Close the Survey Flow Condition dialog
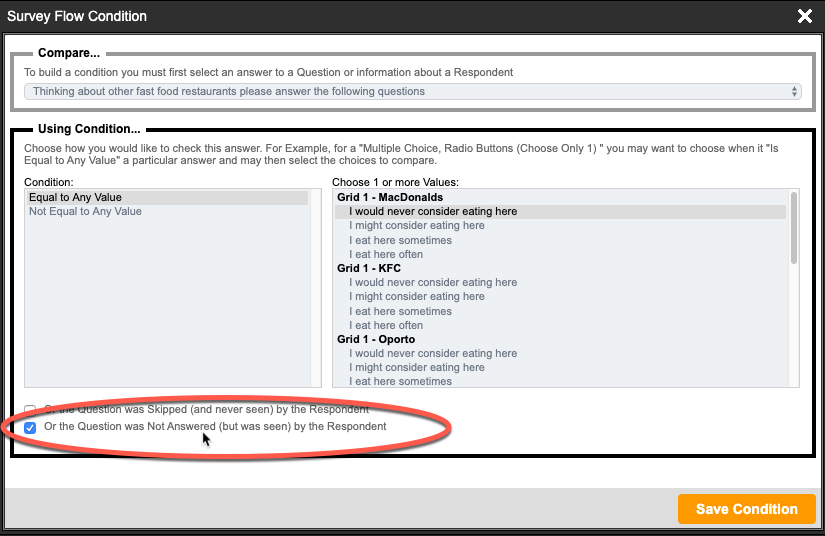825x536 pixels. coord(804,16)
